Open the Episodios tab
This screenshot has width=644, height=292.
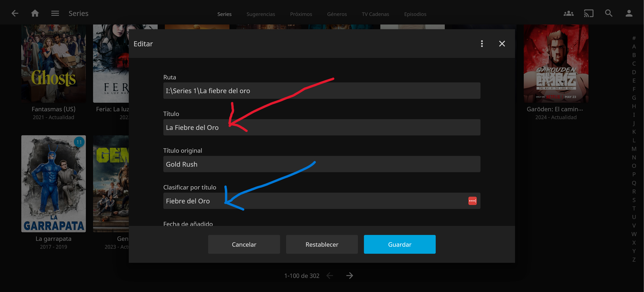415,14
